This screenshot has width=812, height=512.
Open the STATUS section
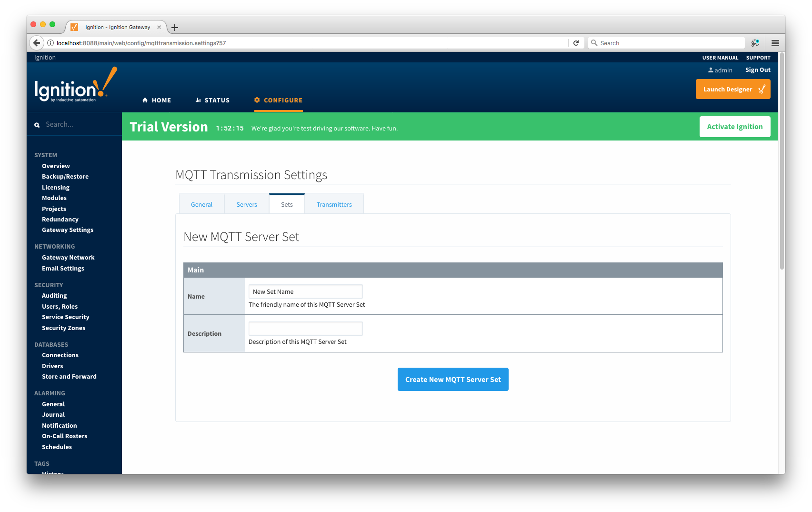[x=212, y=100]
